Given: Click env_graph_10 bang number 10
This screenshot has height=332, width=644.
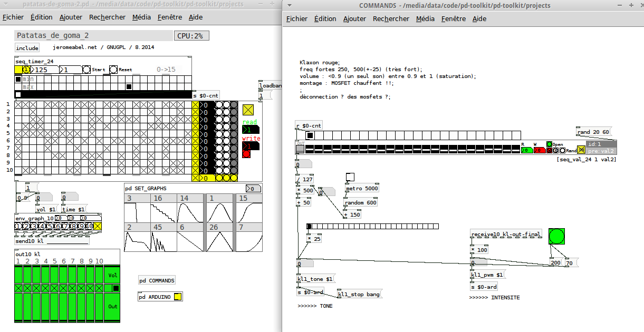Looking at the screenshot, I should pyautogui.click(x=90, y=226).
